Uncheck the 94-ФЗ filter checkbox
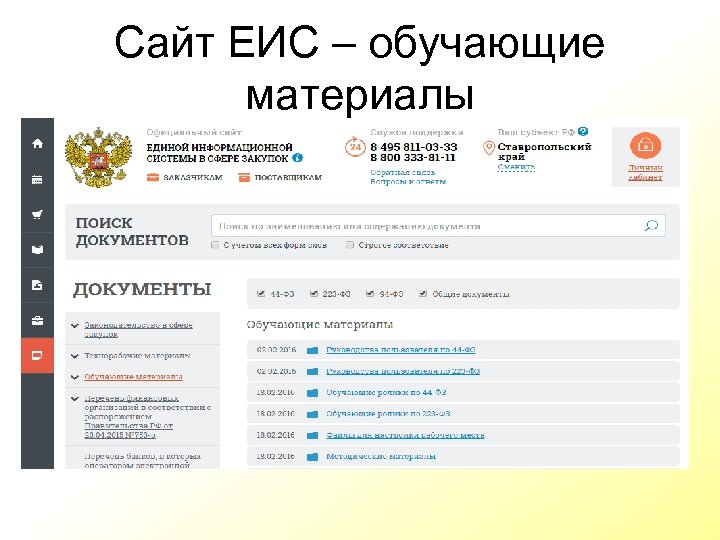 [x=370, y=293]
